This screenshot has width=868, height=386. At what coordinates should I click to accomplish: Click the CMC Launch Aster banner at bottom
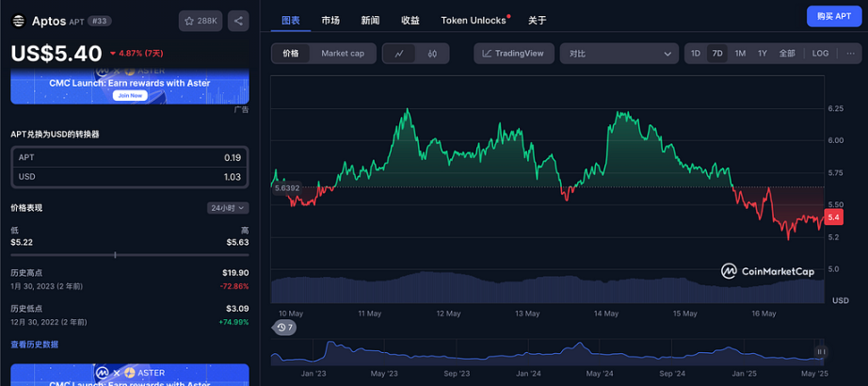coord(130,375)
